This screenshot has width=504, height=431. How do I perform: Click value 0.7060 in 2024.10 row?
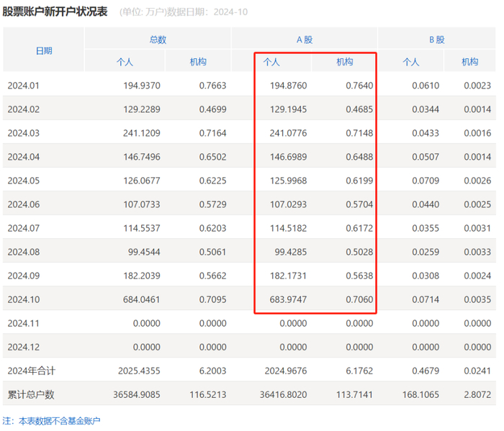tap(359, 299)
